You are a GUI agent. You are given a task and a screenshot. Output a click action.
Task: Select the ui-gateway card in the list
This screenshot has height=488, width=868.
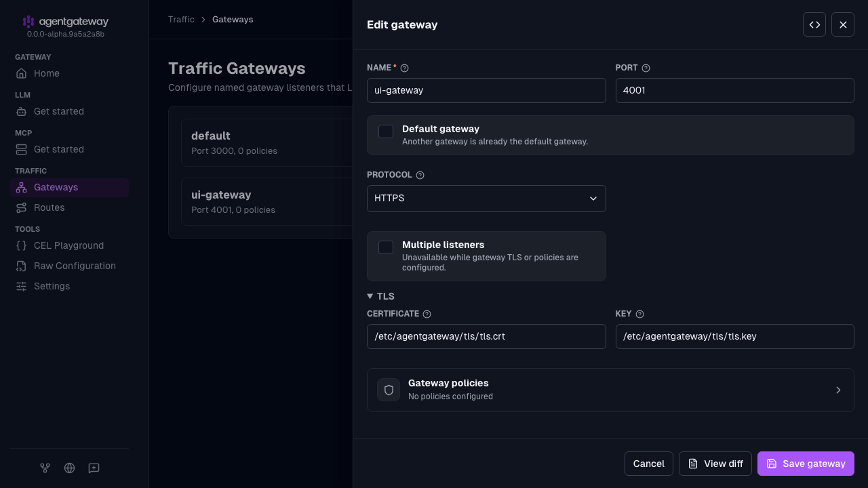[267, 201]
